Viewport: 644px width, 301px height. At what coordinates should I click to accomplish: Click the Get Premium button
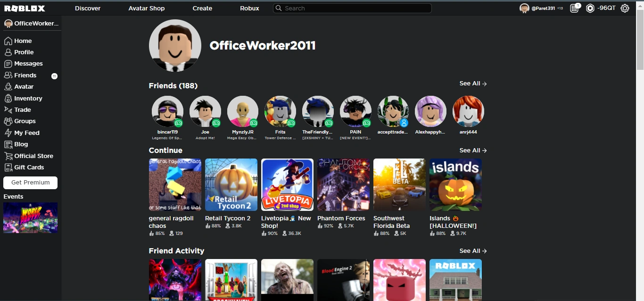[x=30, y=183]
